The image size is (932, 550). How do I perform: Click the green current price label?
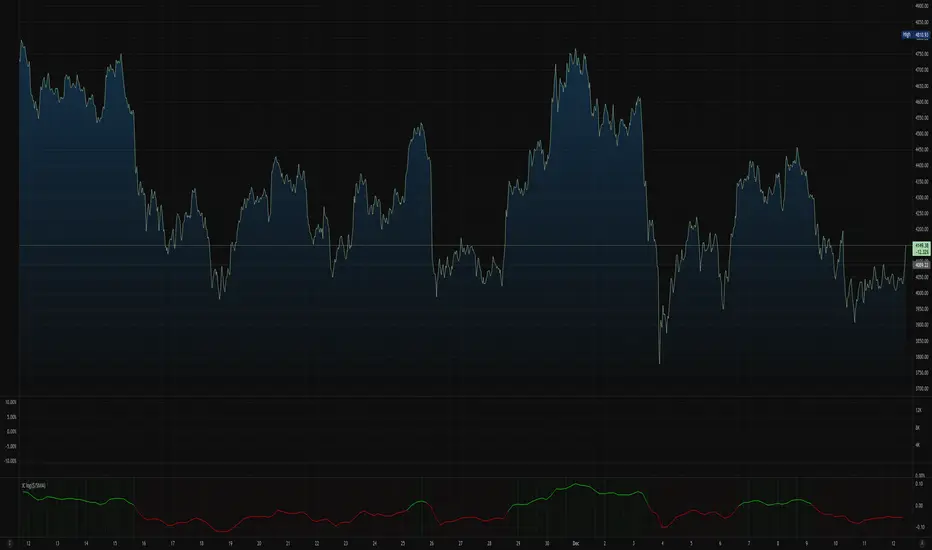tap(921, 249)
